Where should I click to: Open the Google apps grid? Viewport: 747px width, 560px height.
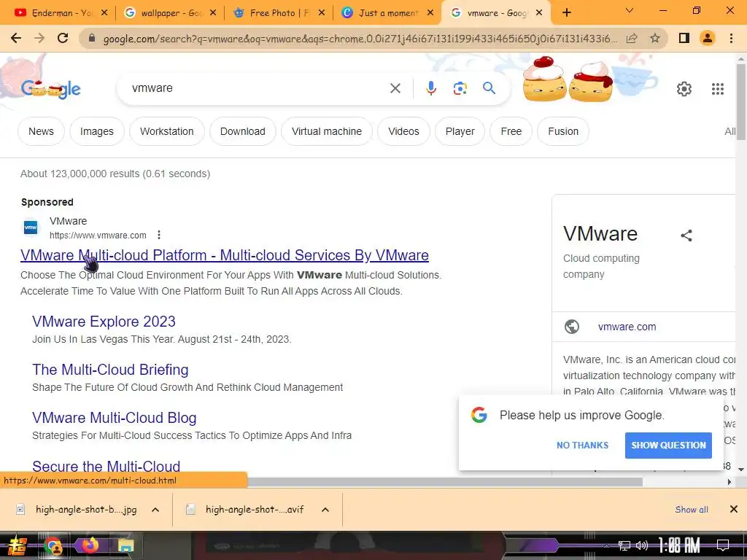click(718, 88)
